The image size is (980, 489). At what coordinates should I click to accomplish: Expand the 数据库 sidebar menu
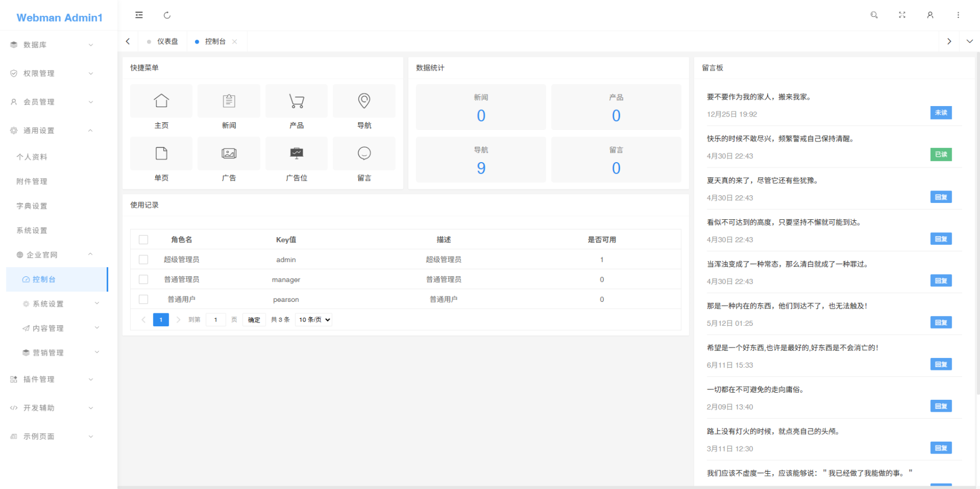pos(52,45)
